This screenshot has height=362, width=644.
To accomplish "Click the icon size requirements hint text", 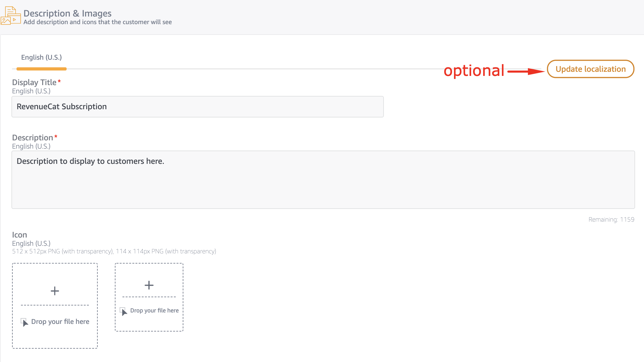I will [x=114, y=251].
